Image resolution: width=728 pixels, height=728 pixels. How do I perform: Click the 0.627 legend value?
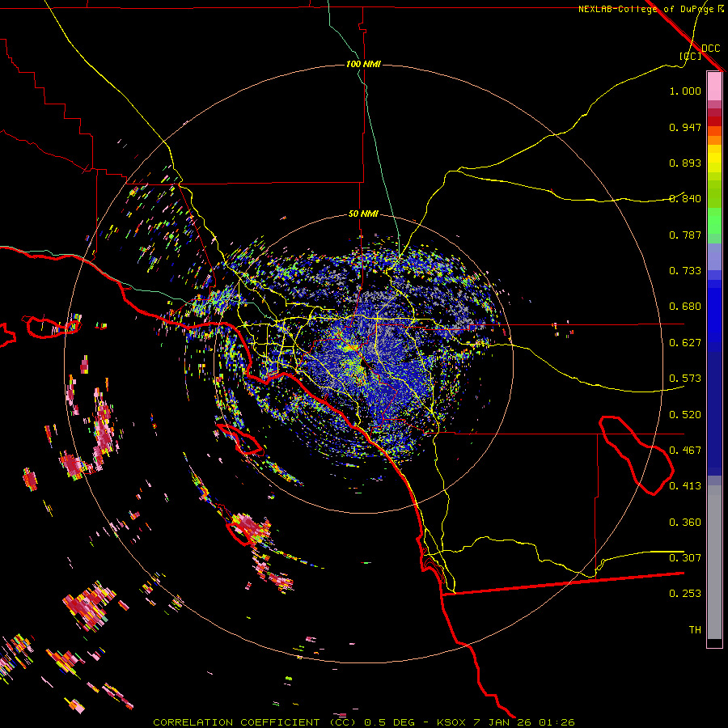[685, 343]
